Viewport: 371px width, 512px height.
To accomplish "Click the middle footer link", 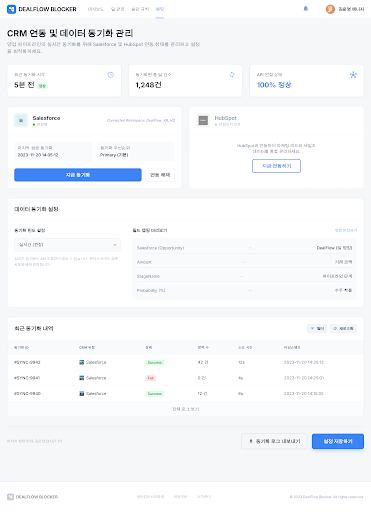I will tap(180, 497).
